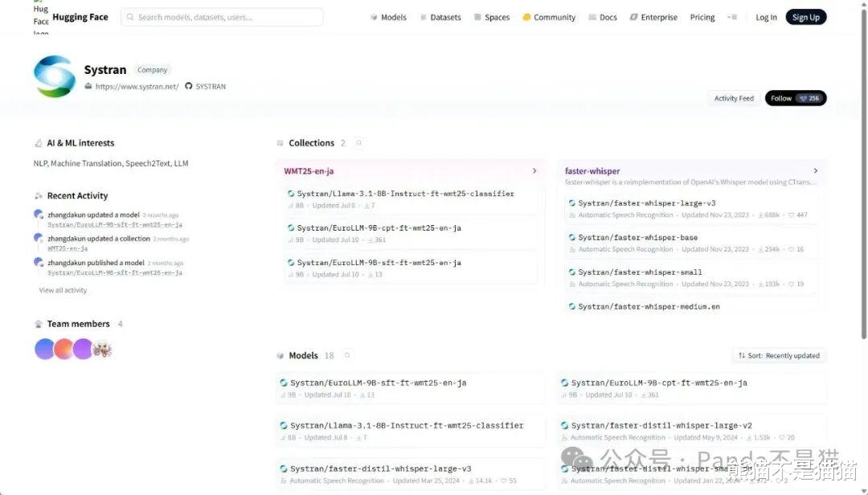This screenshot has height=495, width=868.
Task: Click the Systran organization logo avatar
Action: click(55, 76)
